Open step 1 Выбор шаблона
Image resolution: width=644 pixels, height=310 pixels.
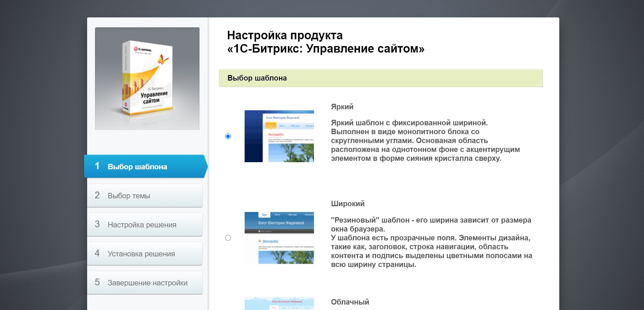pos(146,166)
